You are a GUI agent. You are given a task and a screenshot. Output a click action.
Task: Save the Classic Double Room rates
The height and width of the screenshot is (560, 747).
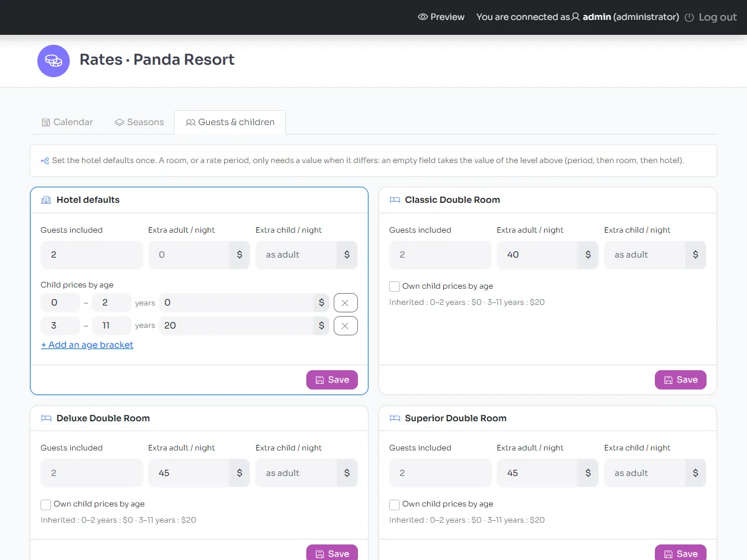click(x=680, y=380)
